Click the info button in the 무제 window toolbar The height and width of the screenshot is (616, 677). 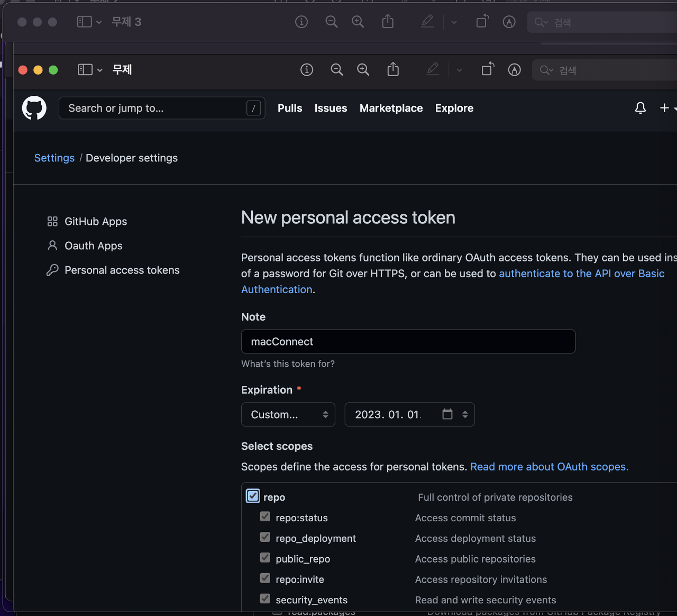tap(307, 70)
